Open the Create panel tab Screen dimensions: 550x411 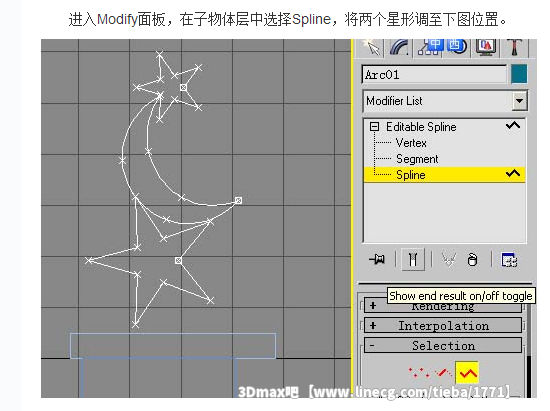click(370, 47)
